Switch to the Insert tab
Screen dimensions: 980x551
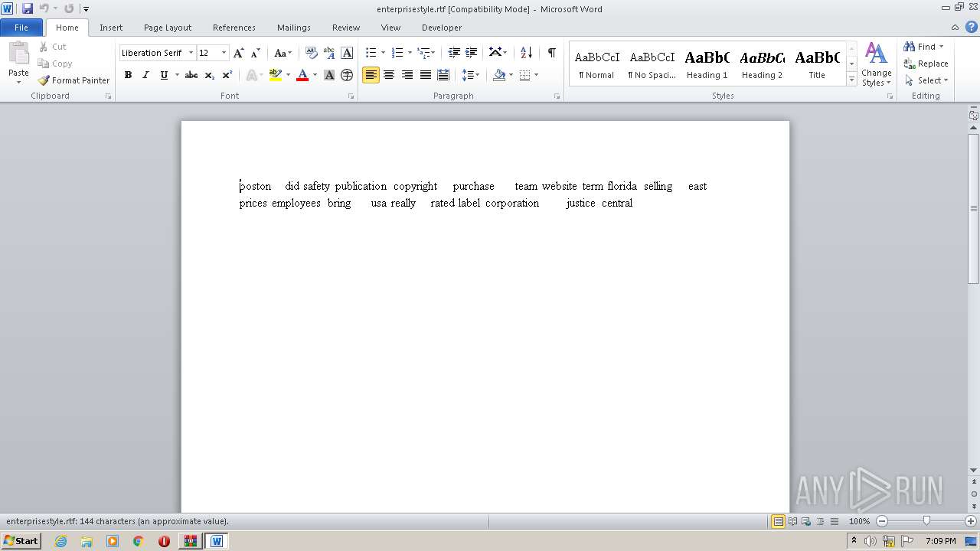111,28
